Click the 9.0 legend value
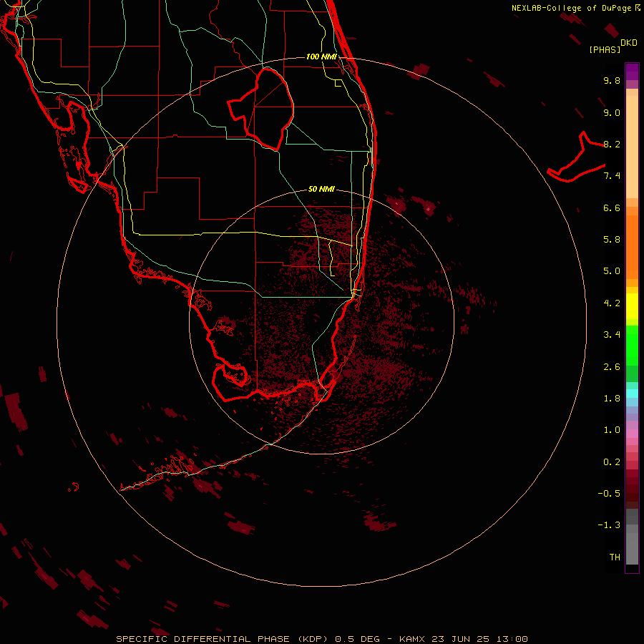This screenshot has width=644, height=644. 612,112
